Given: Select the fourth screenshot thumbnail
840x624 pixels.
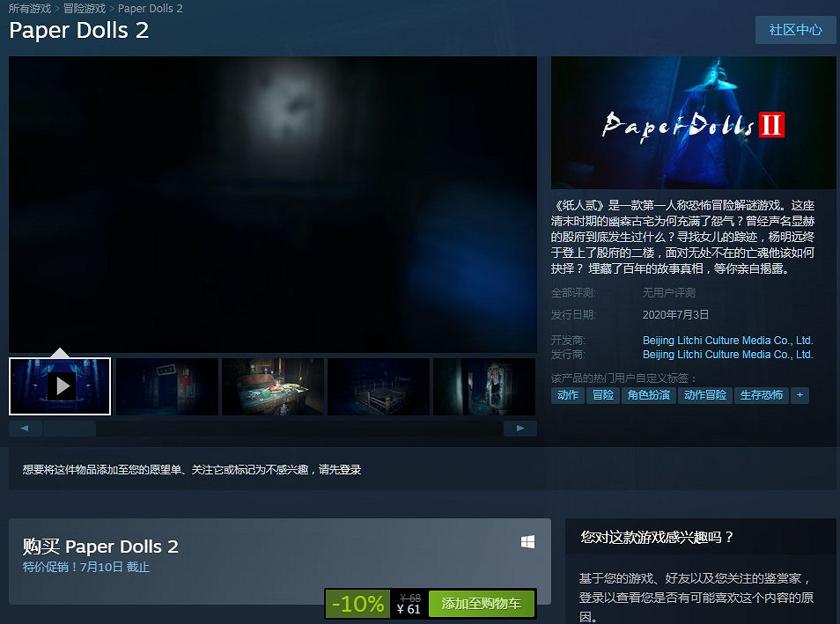Looking at the screenshot, I should pyautogui.click(x=379, y=385).
